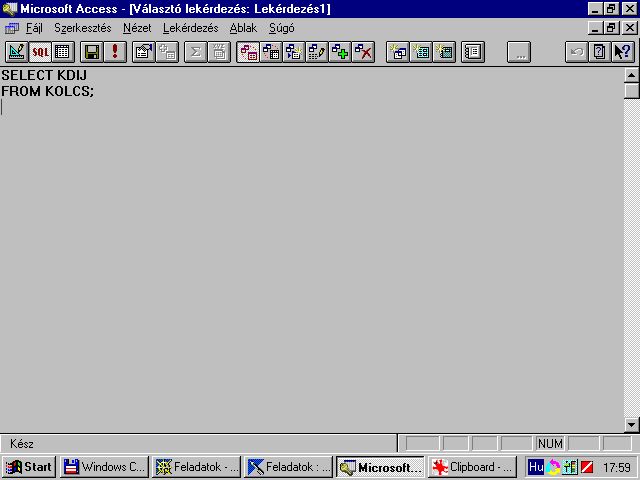Click on the 'FROM KOLCS;' line
This screenshot has height=480, width=640.
click(48, 91)
